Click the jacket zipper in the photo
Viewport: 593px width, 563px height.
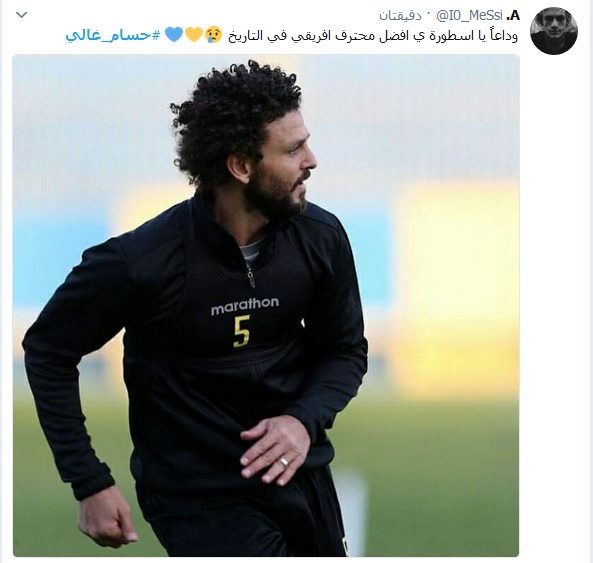(250, 275)
